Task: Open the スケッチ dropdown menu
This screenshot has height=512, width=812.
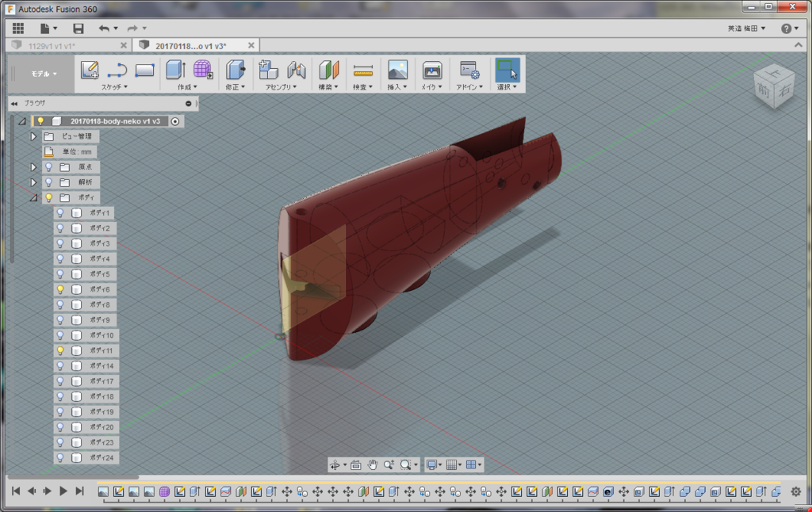Action: [x=114, y=87]
